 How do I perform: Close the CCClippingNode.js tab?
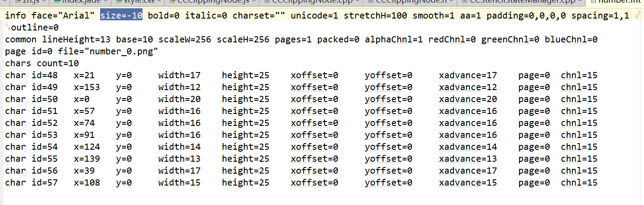click(x=253, y=2)
